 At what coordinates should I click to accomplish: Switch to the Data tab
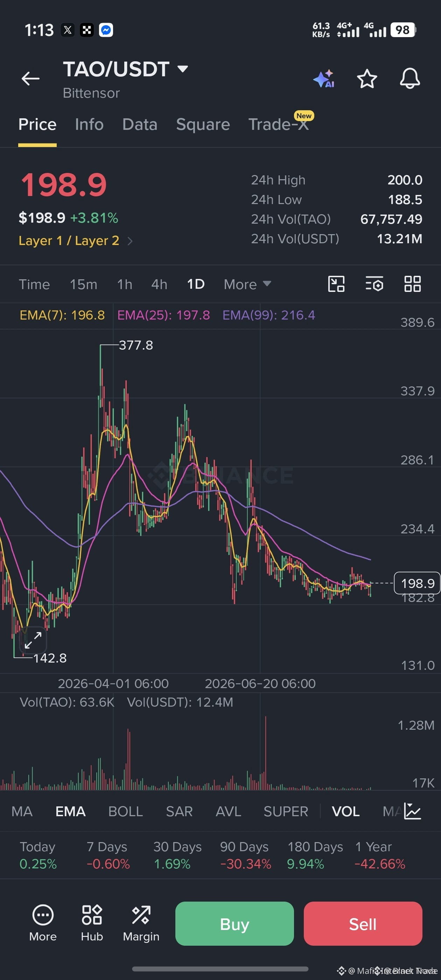coord(140,124)
